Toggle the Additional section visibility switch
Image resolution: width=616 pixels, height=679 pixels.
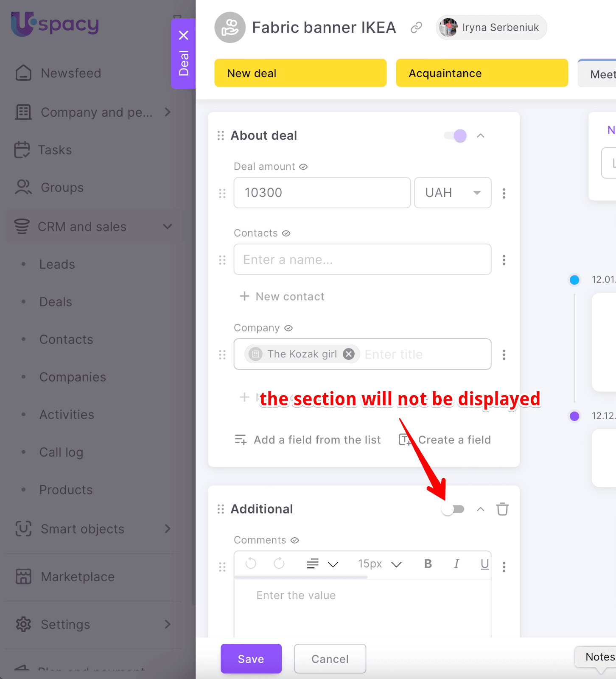pyautogui.click(x=453, y=509)
